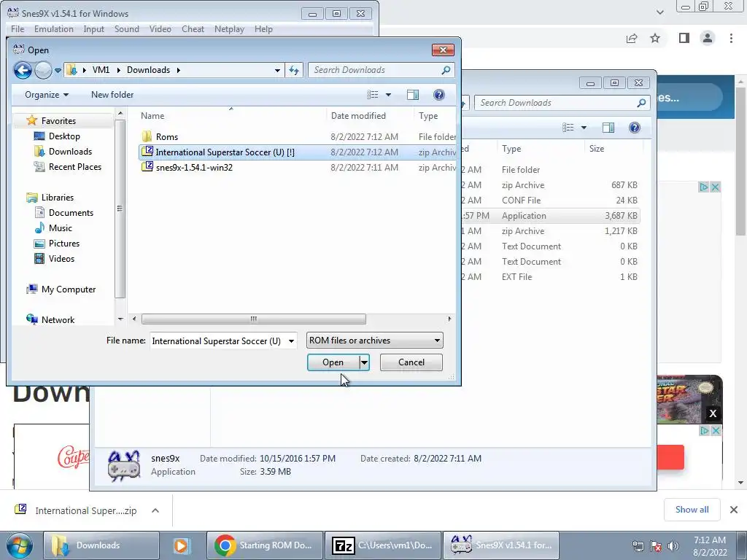Click Show all downloads button
This screenshot has width=747, height=560.
692,510
